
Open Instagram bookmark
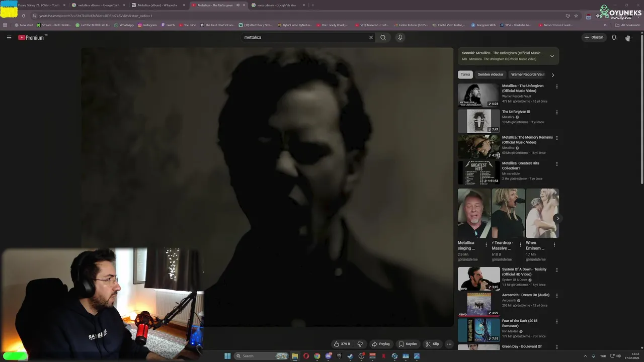[x=147, y=25]
